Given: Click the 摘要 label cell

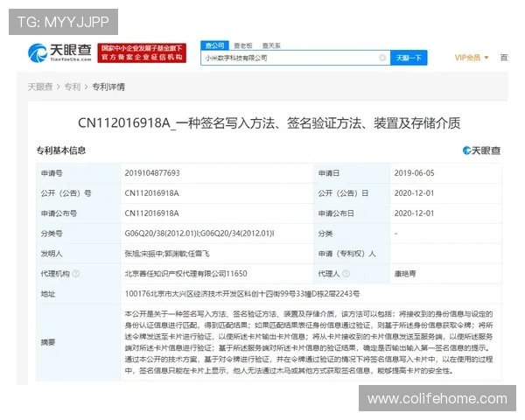Looking at the screenshot, I should [x=79, y=342].
